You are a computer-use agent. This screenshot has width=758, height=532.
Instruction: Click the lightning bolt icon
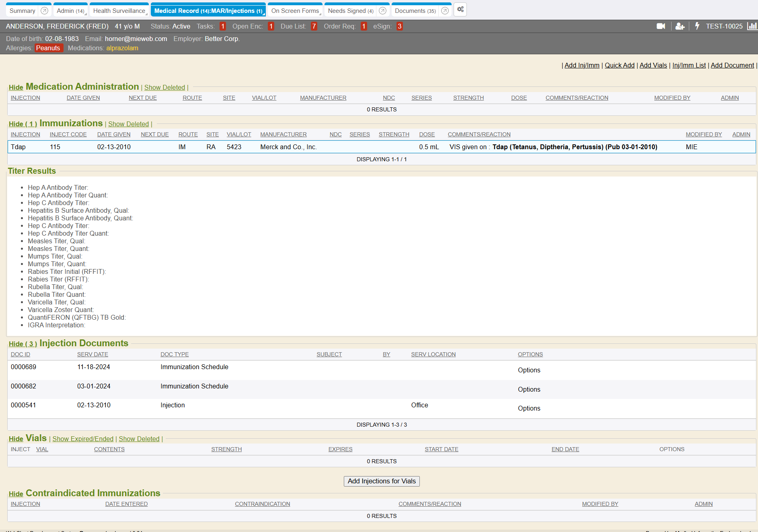pos(697,27)
